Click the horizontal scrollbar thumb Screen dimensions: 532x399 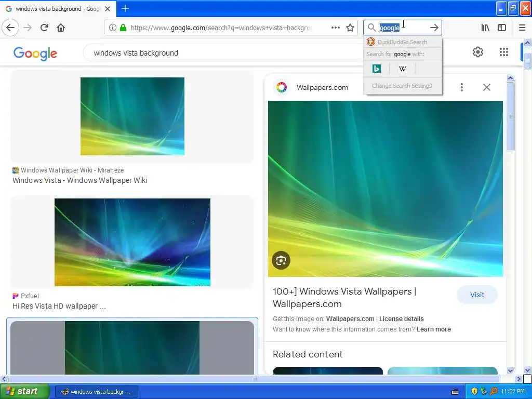tap(254, 379)
